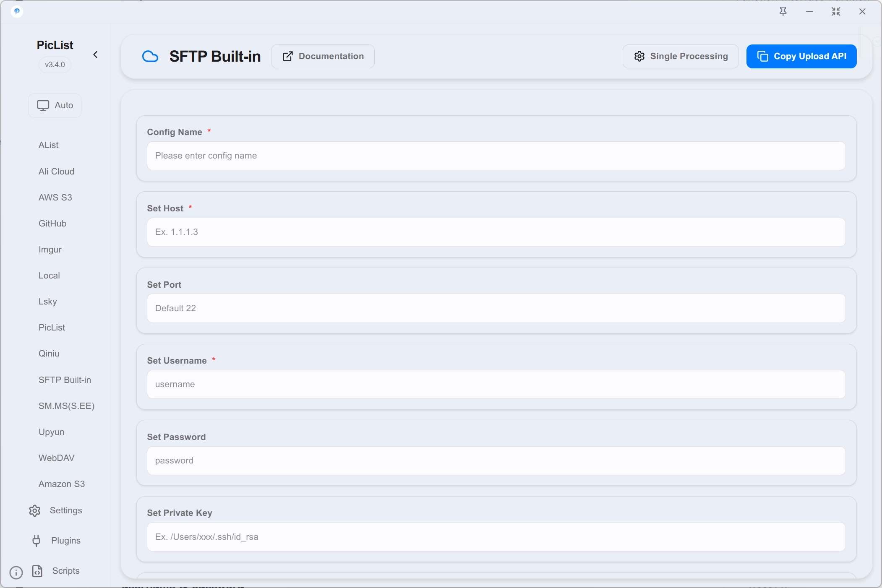Open the Documentation link
Screen dimensions: 882x588
click(x=323, y=56)
